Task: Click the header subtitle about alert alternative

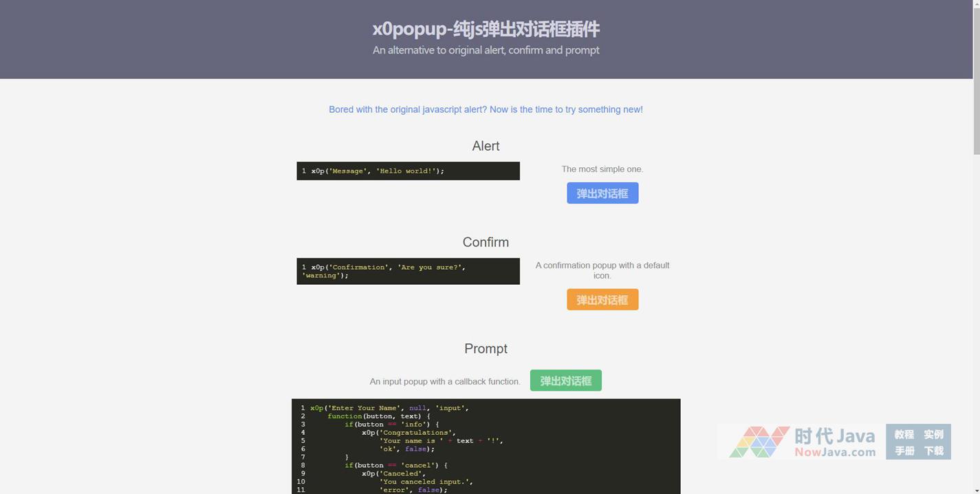Action: pyautogui.click(x=486, y=50)
